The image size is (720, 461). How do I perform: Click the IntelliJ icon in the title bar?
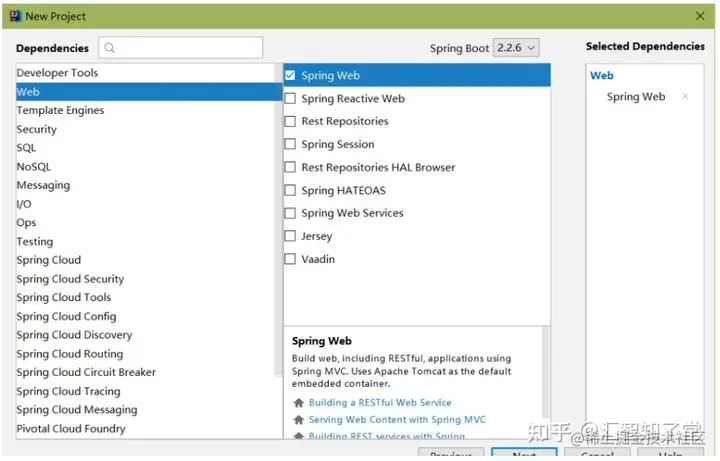tap(15, 16)
